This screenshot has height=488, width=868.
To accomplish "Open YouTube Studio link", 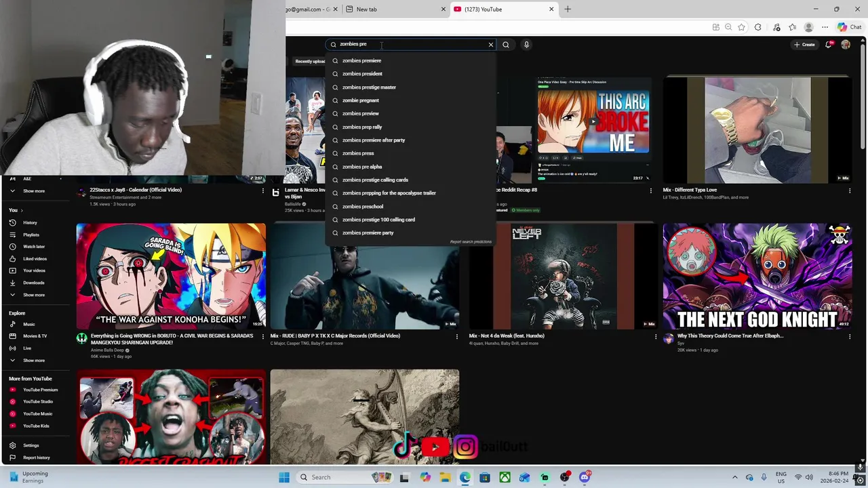I will 37,402.
